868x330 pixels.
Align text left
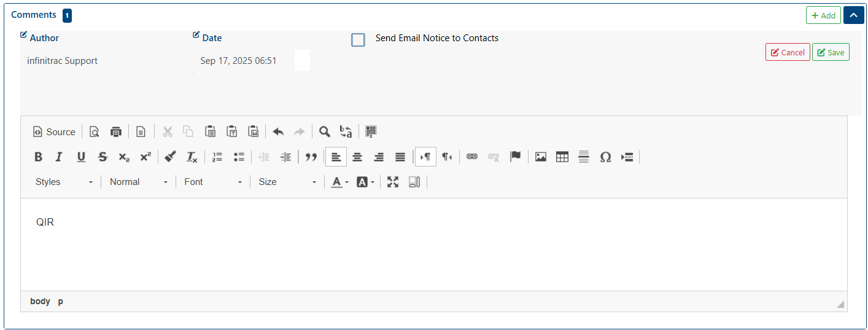coord(336,157)
